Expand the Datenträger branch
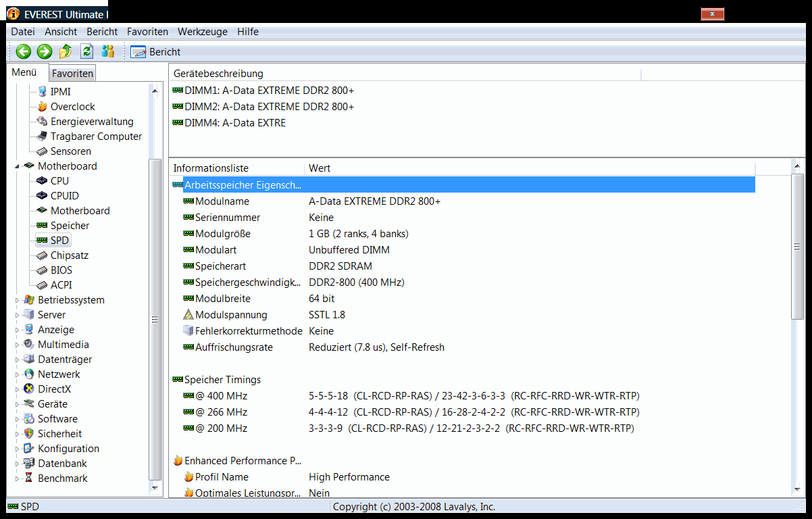Viewport: 812px width, 519px height. click(x=18, y=360)
